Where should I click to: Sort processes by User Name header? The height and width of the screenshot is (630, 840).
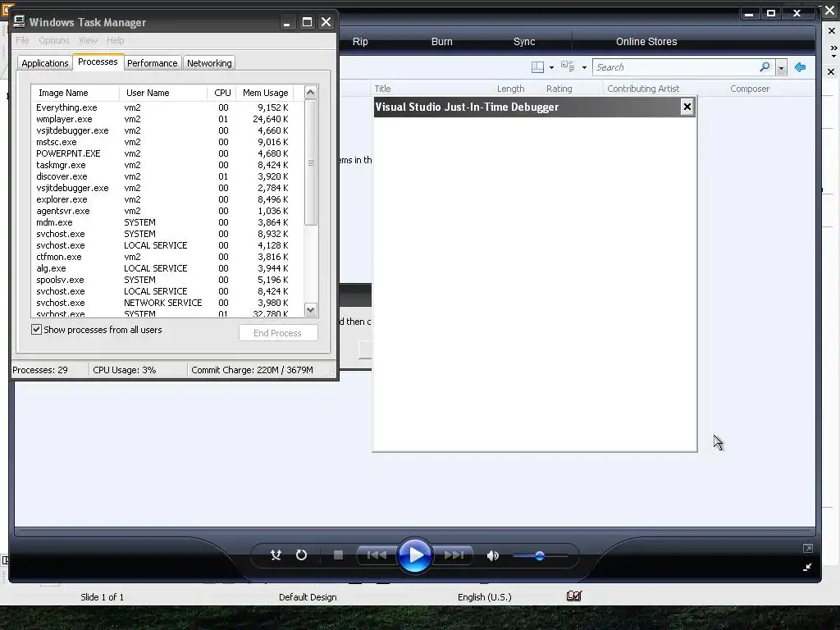(163, 93)
